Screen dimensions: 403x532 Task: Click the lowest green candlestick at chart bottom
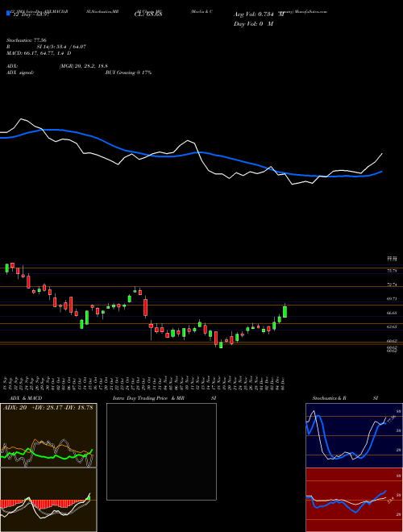221,345
